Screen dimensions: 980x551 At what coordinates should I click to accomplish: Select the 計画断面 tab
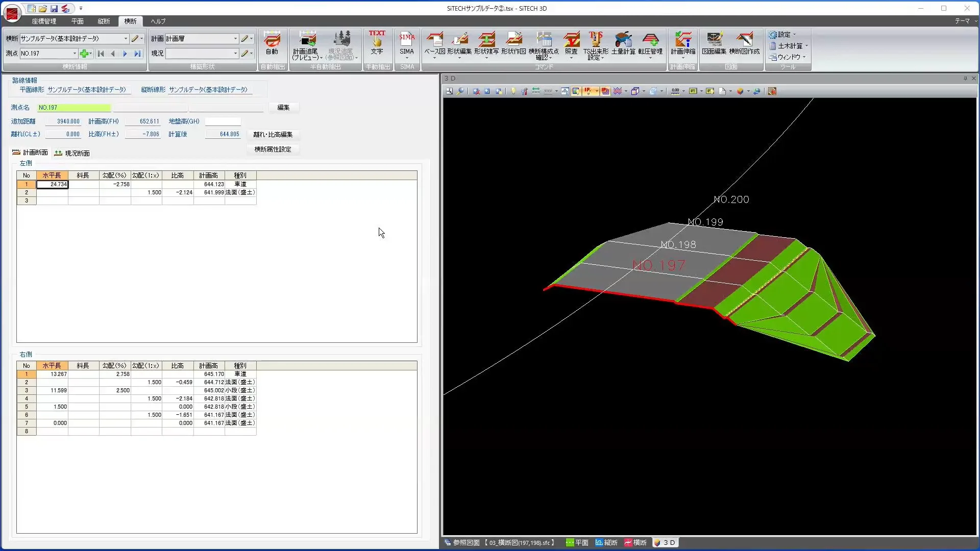(x=30, y=153)
